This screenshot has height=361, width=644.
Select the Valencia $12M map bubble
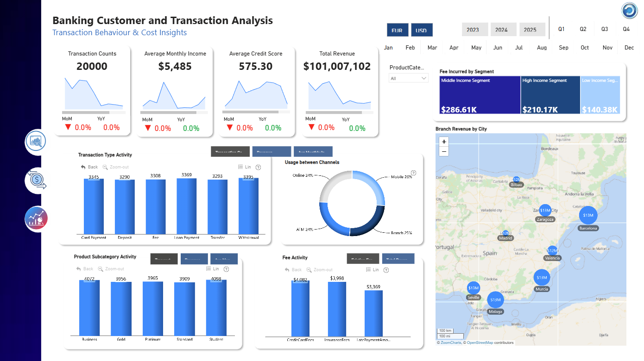click(x=552, y=250)
